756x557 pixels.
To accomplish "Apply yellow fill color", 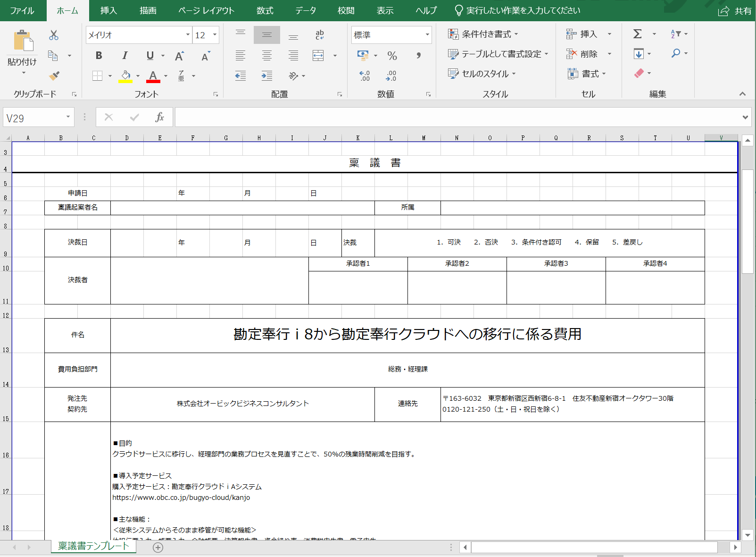I will (x=125, y=76).
